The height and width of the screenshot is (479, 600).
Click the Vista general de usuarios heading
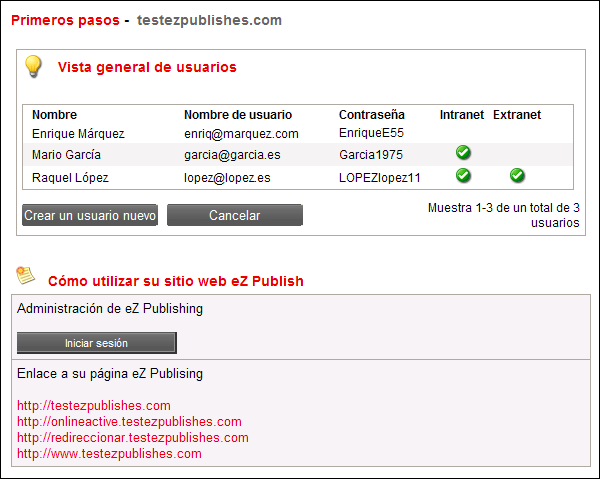pyautogui.click(x=147, y=67)
